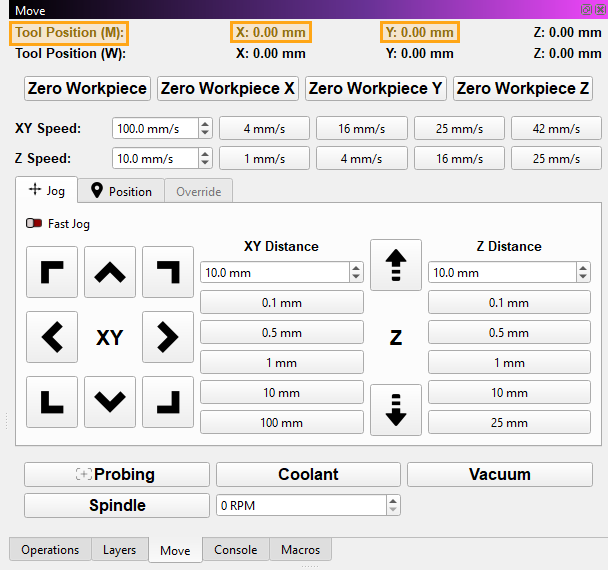Increase the XY Speed spinner value
Screen dimensions: 608x570
[x=205, y=124]
